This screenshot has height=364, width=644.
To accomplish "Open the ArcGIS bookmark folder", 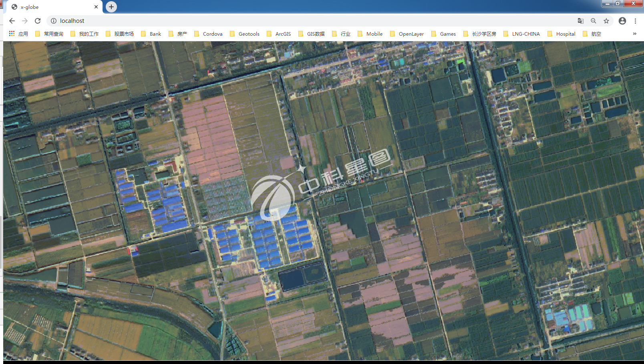I will [x=279, y=34].
